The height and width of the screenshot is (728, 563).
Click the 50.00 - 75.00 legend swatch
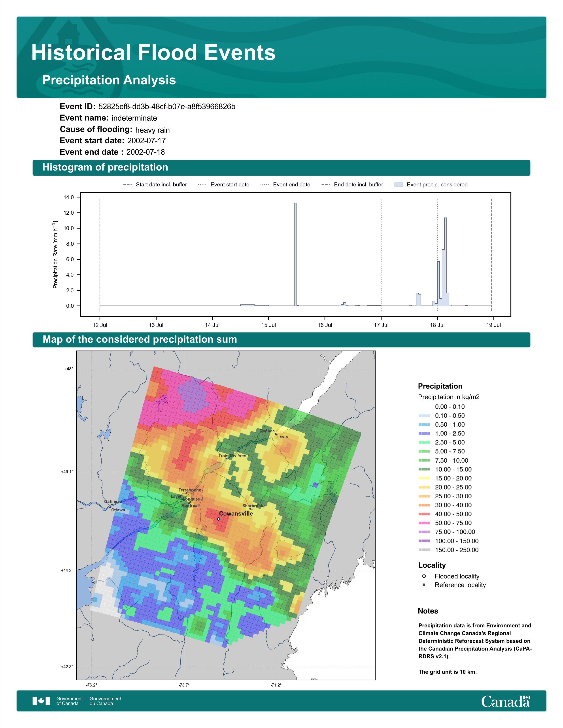[x=424, y=523]
